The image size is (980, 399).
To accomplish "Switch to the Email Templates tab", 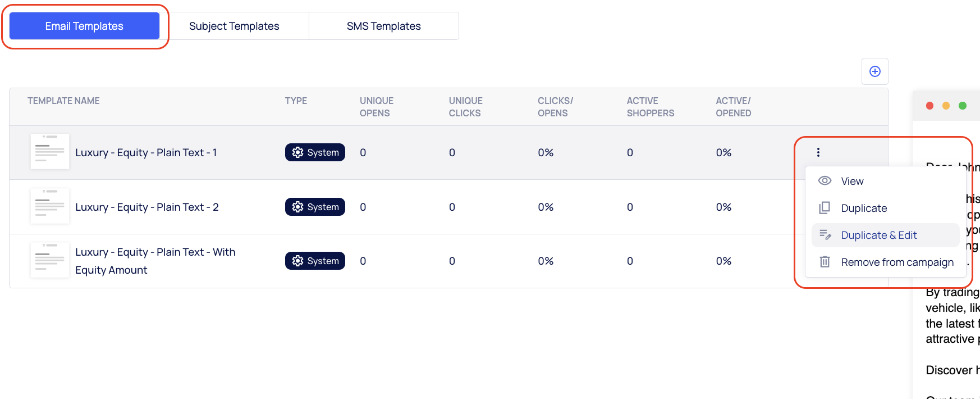I will [x=84, y=26].
